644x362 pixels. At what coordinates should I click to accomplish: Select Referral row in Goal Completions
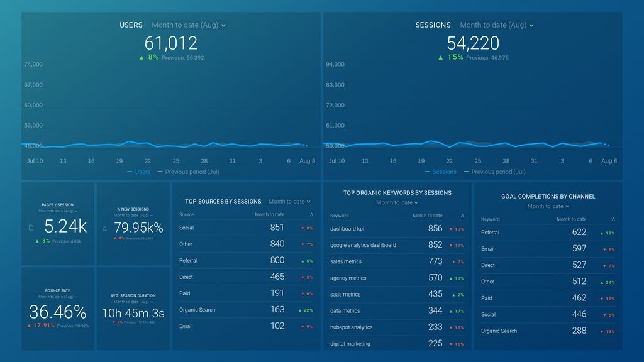pos(548,233)
